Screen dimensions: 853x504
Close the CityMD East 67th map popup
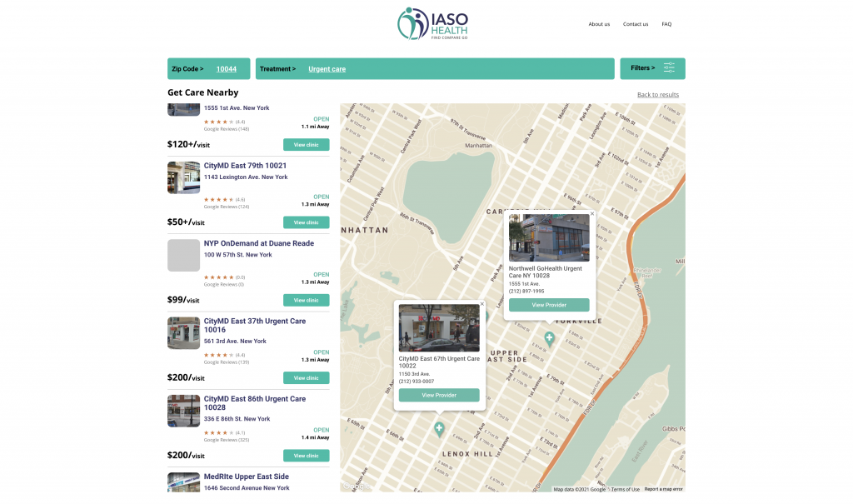[482, 304]
